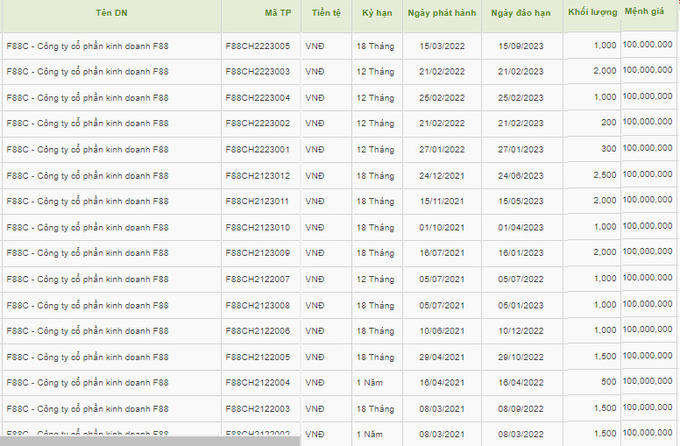This screenshot has width=680, height=446.
Task: Select bond code F88CH2223003
Action: point(258,72)
